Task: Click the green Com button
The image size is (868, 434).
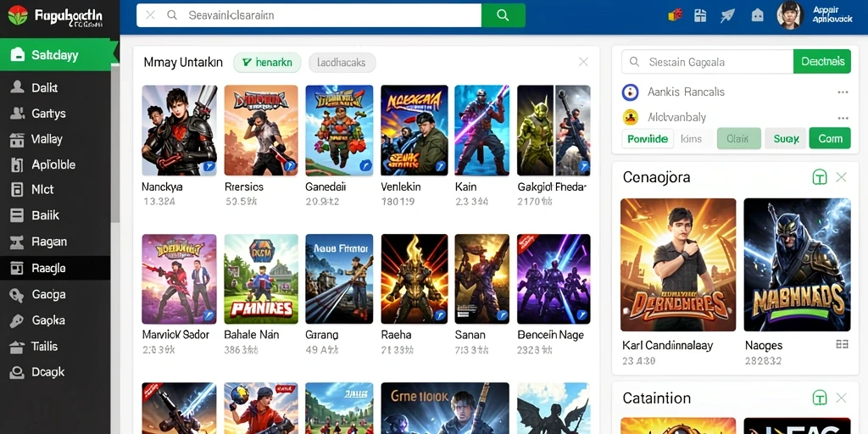Action: 830,138
